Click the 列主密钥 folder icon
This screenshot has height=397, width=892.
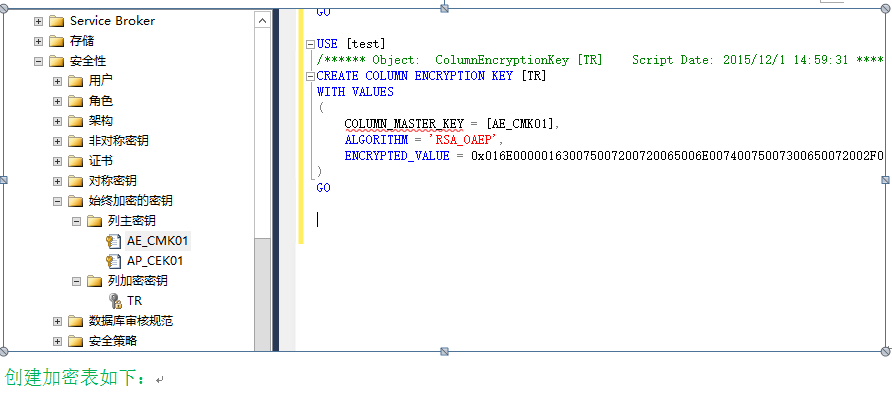click(94, 221)
